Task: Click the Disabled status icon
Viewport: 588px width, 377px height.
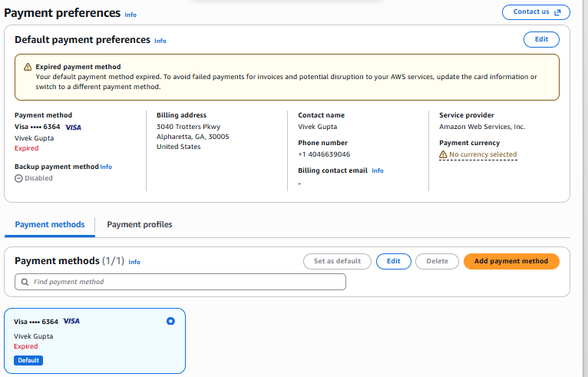Action: (18, 179)
